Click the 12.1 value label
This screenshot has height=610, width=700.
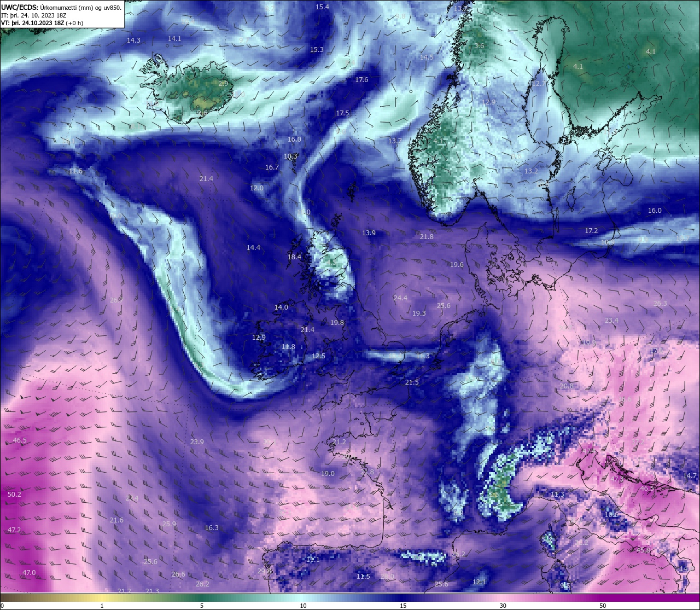pos(479,582)
